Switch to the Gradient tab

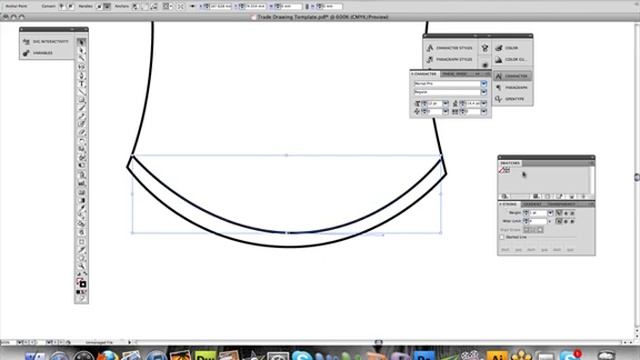click(532, 204)
